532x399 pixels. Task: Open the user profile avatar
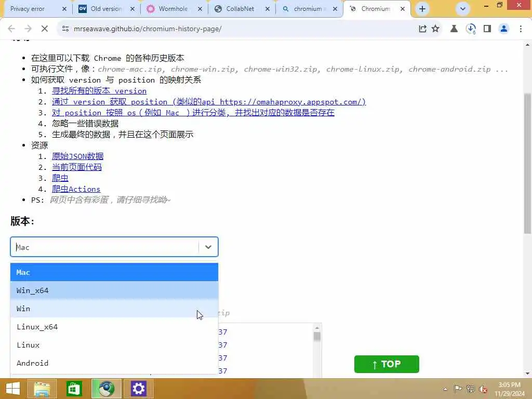click(504, 29)
